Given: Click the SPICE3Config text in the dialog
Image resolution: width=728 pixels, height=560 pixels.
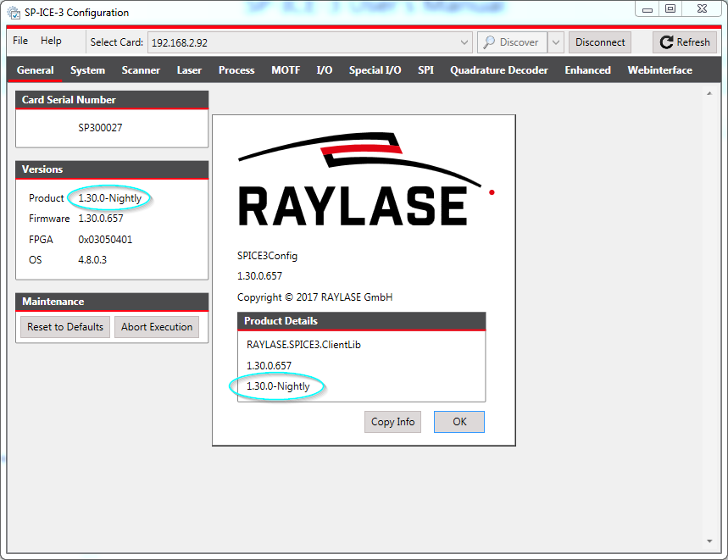Looking at the screenshot, I should click(268, 256).
